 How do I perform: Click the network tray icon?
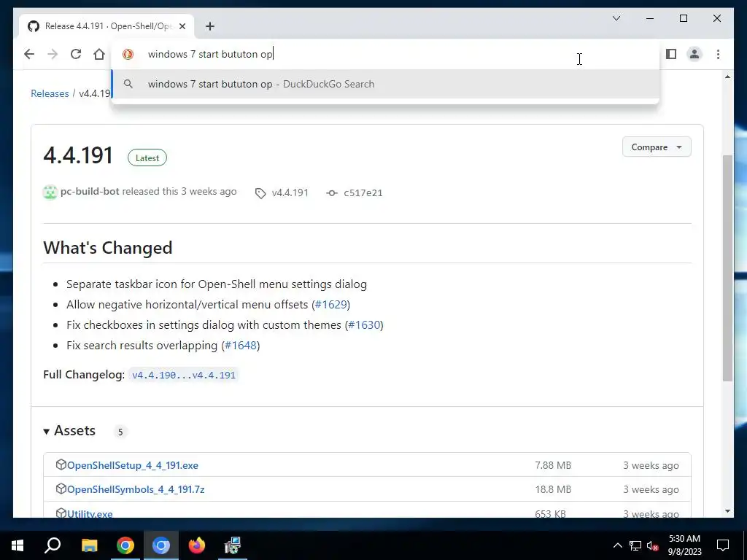(635, 545)
